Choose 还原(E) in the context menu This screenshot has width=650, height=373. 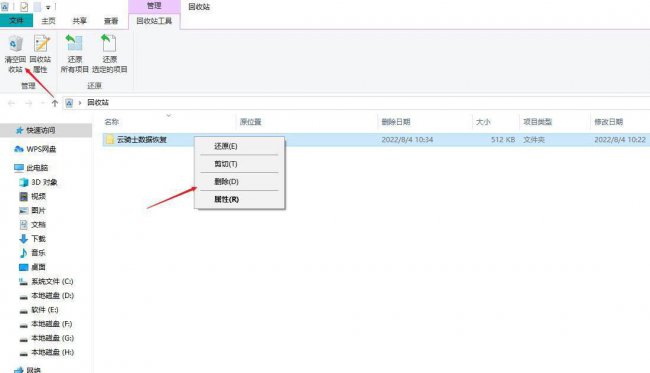click(226, 146)
